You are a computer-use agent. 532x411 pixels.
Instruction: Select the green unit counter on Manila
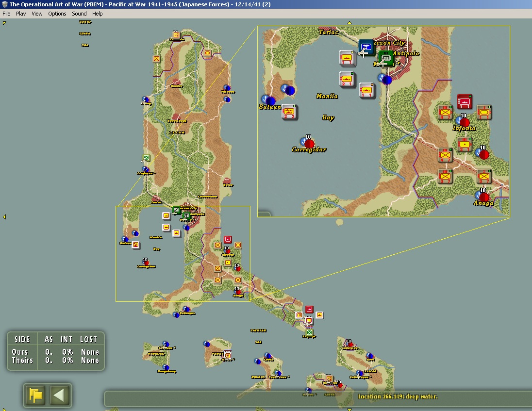point(386,58)
